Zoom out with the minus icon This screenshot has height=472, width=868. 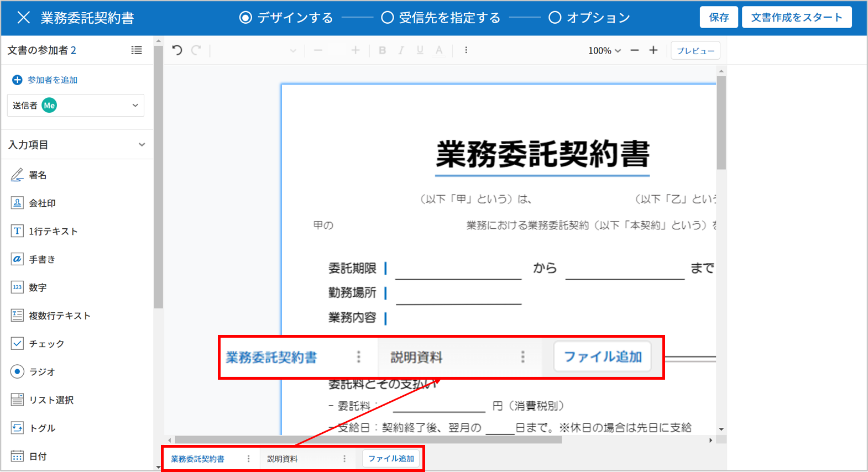pos(635,50)
